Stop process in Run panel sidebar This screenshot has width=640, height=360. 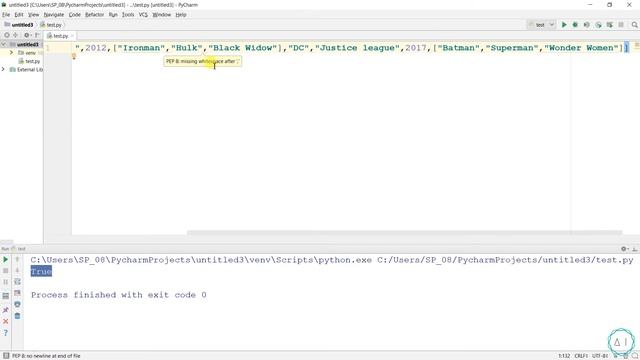6,271
